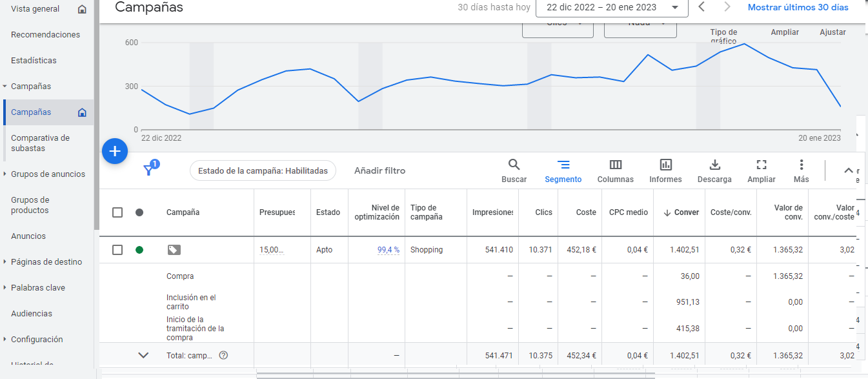The height and width of the screenshot is (379, 868).
Task: Open the Segmento menu in the table toolbar
Action: (x=563, y=171)
